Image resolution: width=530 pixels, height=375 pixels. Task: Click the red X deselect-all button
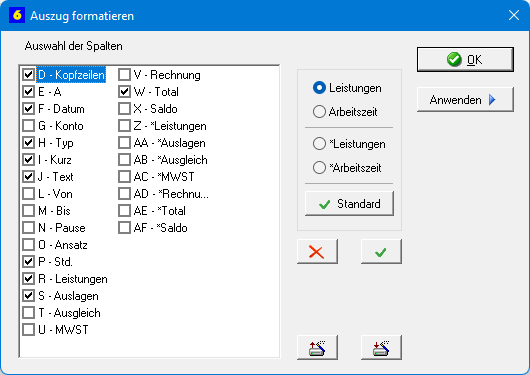[x=317, y=252]
